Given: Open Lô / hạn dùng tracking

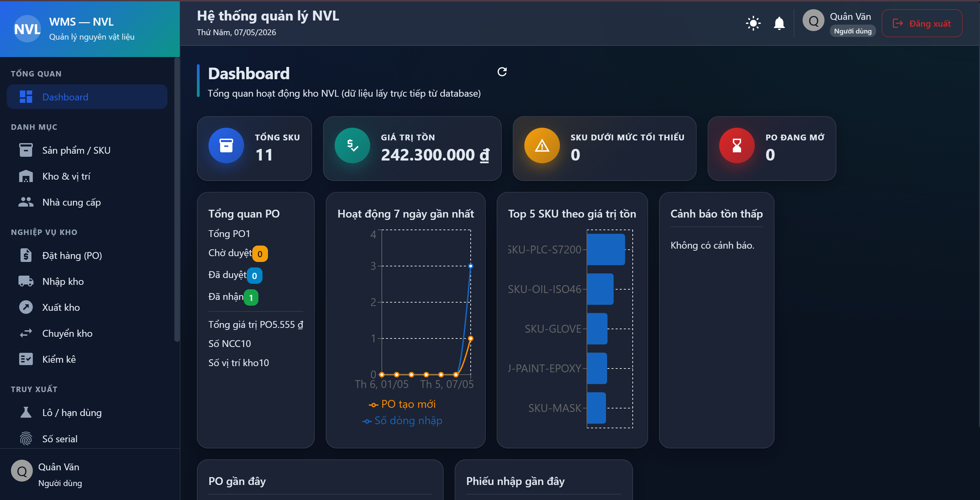Looking at the screenshot, I should point(87,412).
